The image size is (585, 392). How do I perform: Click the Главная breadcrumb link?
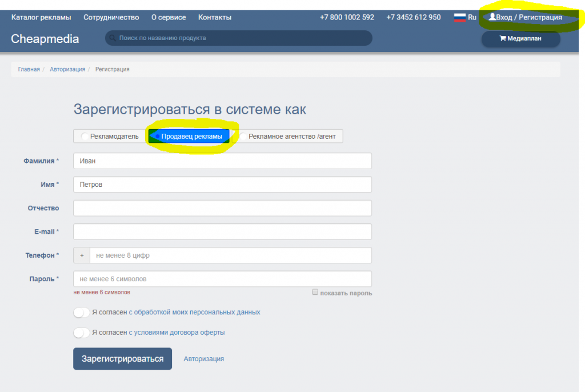click(x=29, y=69)
